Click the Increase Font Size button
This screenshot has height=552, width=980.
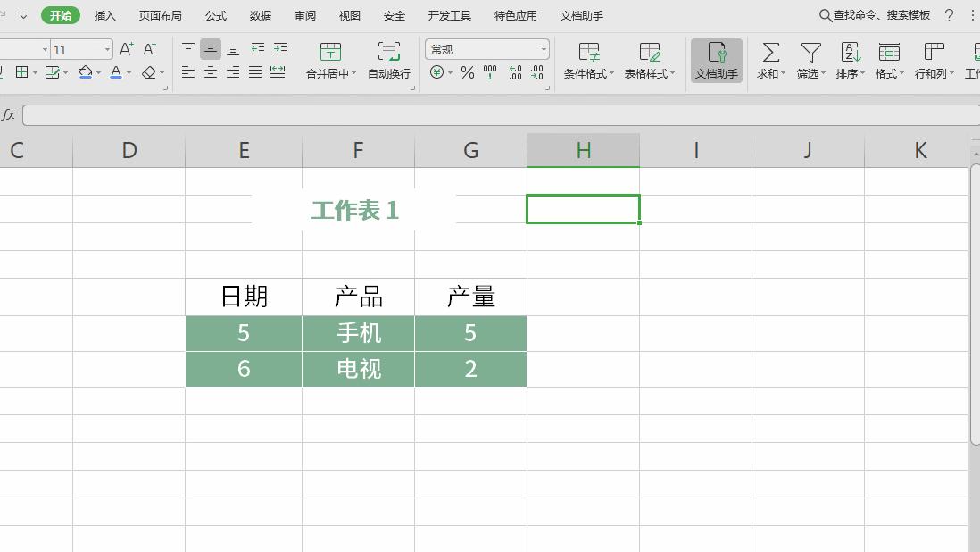127,48
